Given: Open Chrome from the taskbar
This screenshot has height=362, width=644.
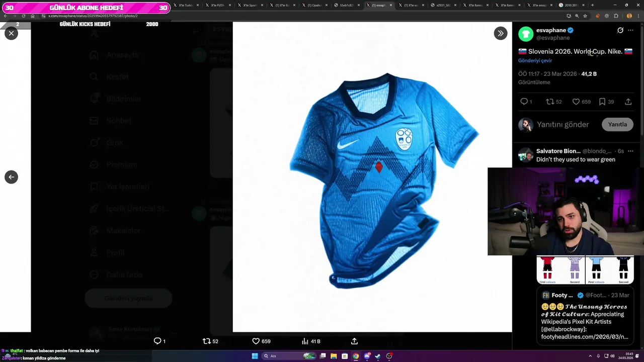Looking at the screenshot, I should 356,356.
